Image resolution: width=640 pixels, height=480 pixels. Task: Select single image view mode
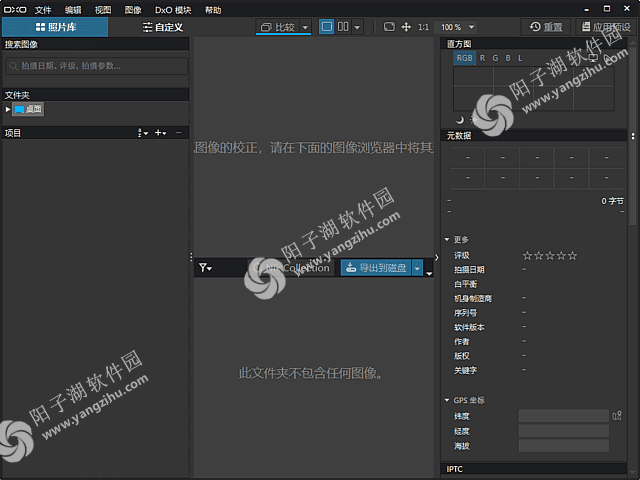[x=326, y=27]
